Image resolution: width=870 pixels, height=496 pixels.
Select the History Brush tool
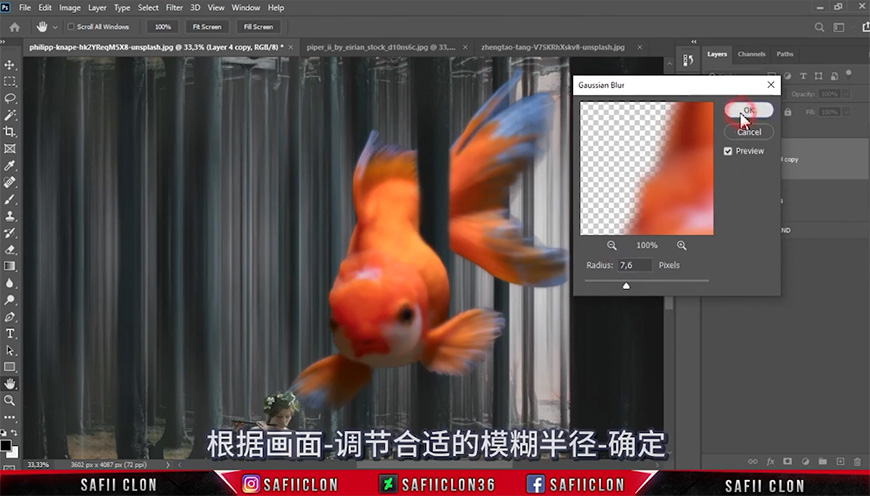coord(9,232)
